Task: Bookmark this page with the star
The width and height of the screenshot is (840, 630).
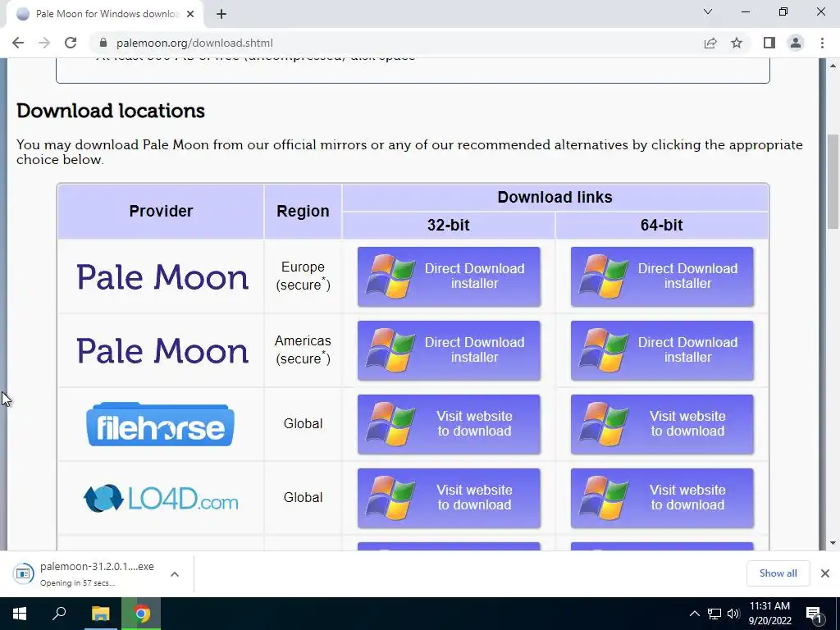Action: point(737,43)
